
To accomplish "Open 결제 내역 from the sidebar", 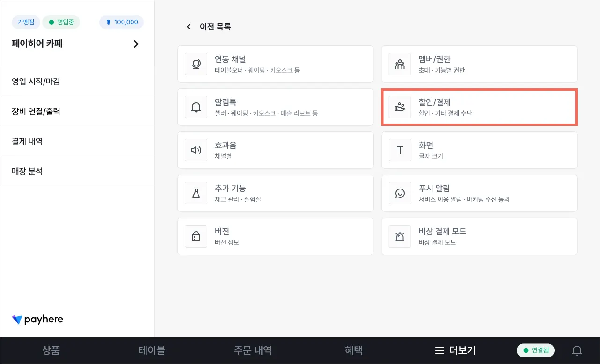I will [27, 141].
